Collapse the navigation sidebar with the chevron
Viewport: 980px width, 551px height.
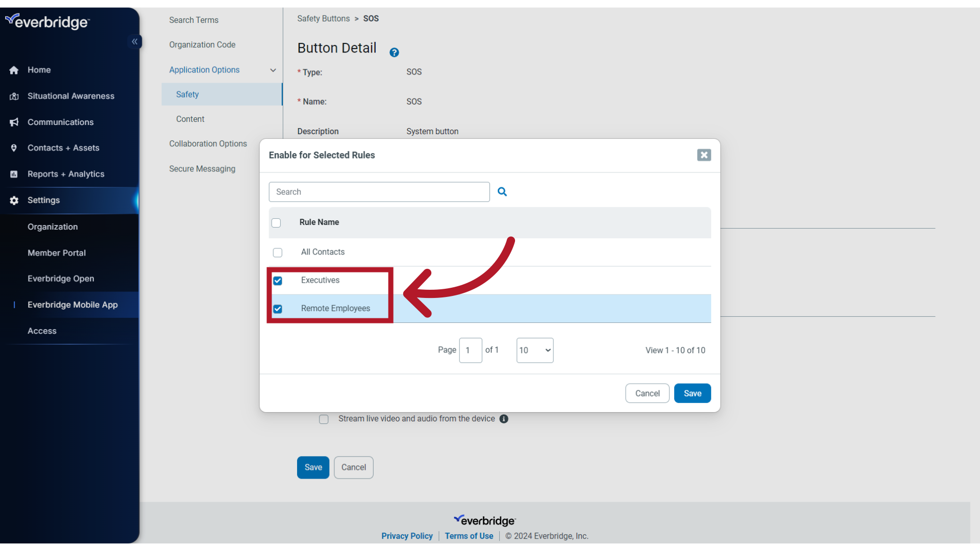click(x=135, y=41)
